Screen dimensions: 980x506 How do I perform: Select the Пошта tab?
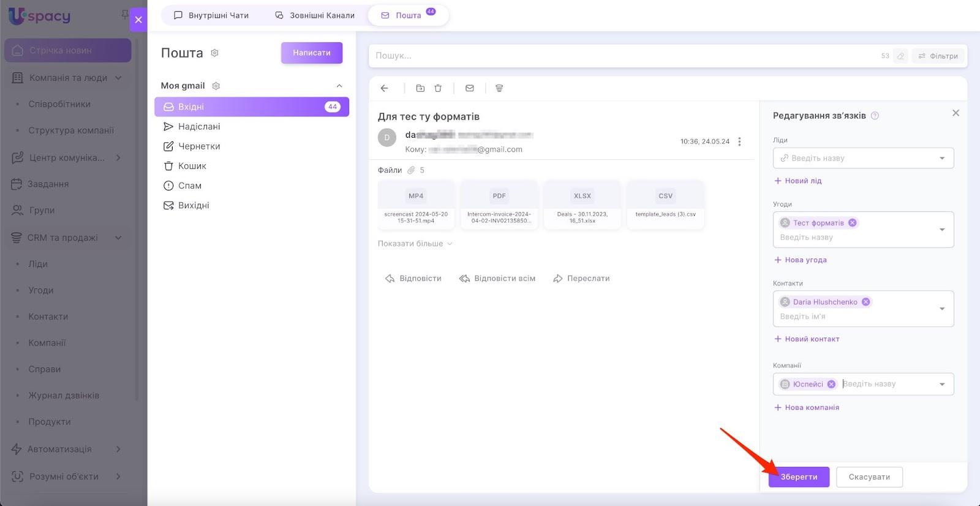click(408, 15)
